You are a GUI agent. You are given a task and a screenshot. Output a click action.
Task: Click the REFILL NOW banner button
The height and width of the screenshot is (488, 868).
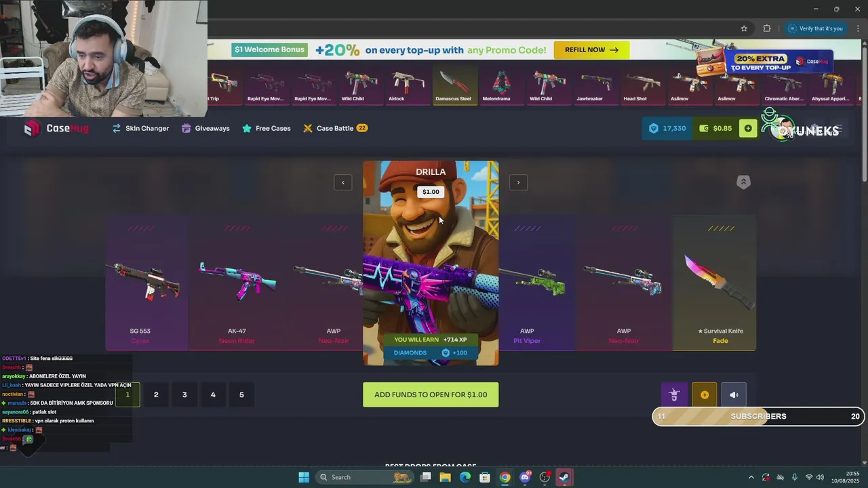[591, 50]
